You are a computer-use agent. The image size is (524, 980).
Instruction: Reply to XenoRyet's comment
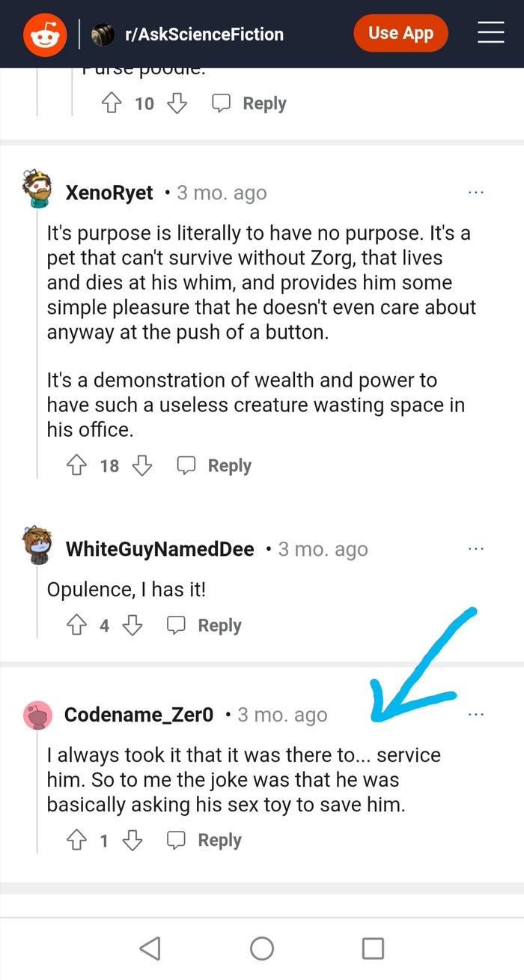point(215,466)
